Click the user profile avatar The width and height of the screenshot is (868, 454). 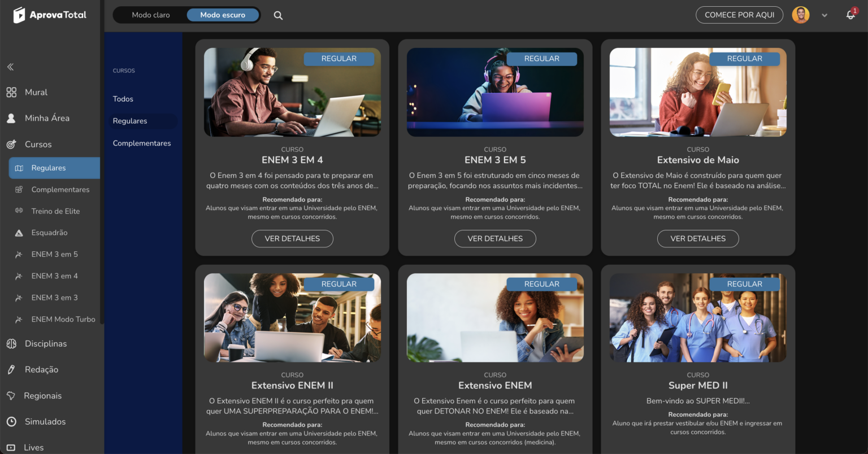[800, 15]
